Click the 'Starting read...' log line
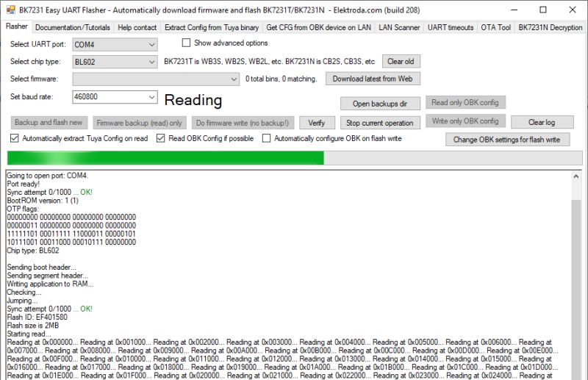 point(29,334)
